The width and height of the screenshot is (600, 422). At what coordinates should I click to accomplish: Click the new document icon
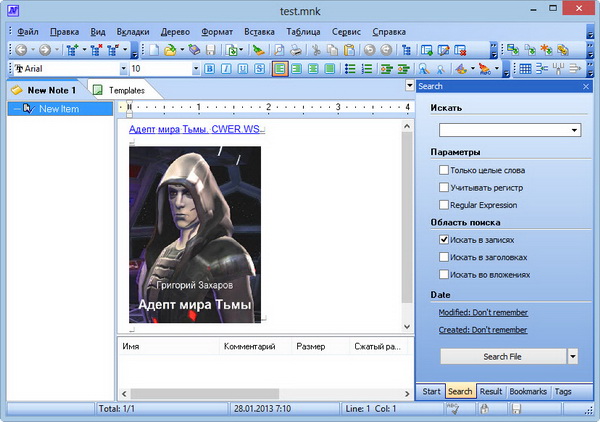(x=153, y=48)
